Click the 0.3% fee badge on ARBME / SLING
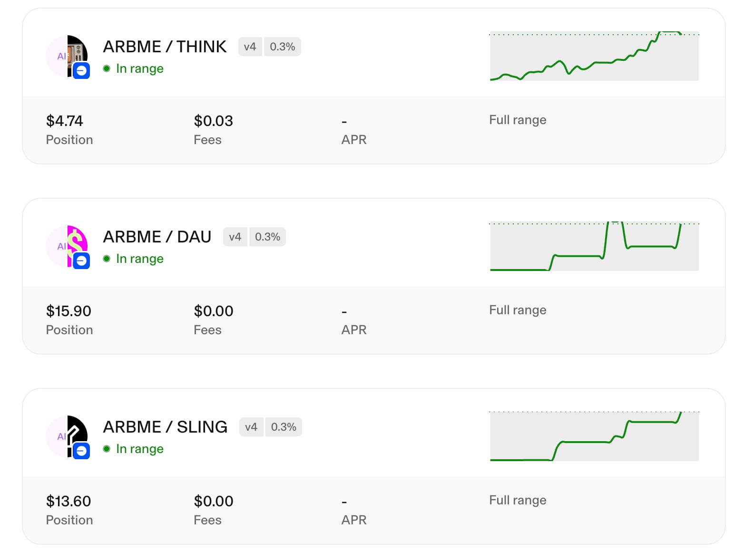Viewport: 744px width, 560px height. click(284, 427)
